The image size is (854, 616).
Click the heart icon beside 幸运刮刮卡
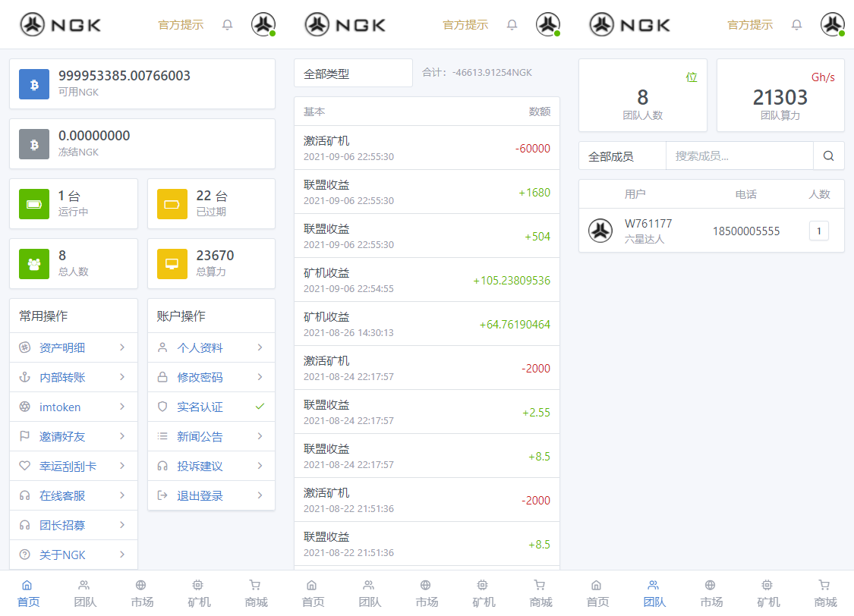point(24,466)
